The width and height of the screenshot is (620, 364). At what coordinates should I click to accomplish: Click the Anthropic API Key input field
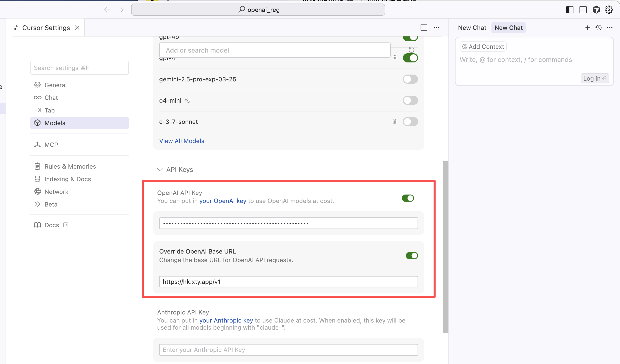[288, 350]
